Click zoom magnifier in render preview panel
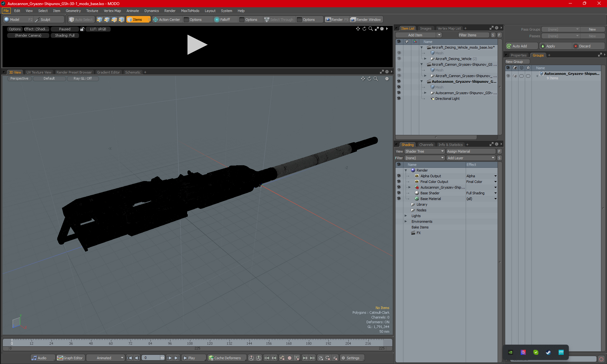The width and height of the screenshot is (607, 364). (371, 29)
